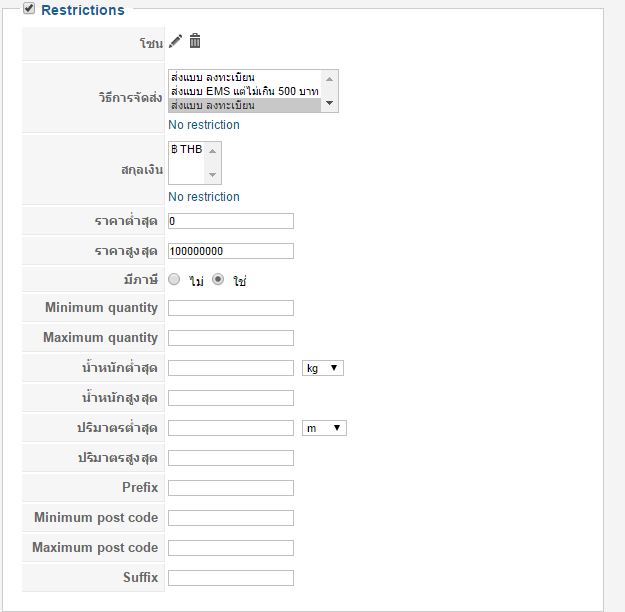Open the m volume unit dropdown
This screenshot has height=612, width=625.
(x=324, y=428)
